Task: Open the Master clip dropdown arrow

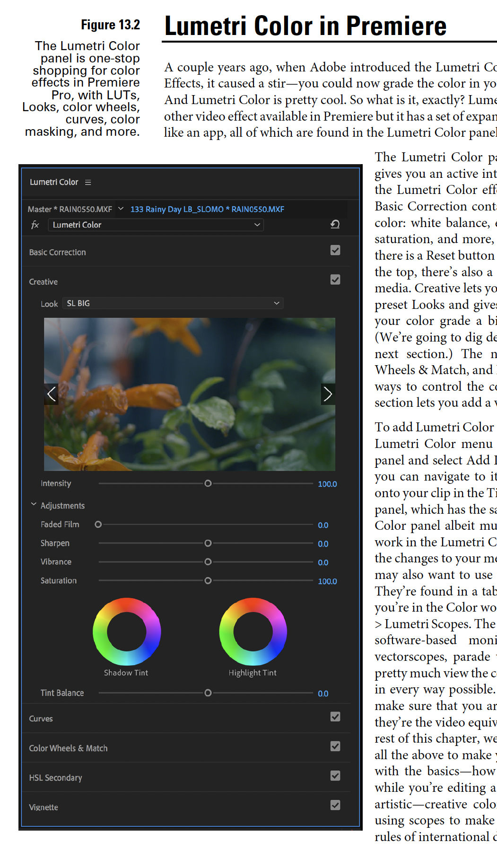Action: tap(121, 209)
